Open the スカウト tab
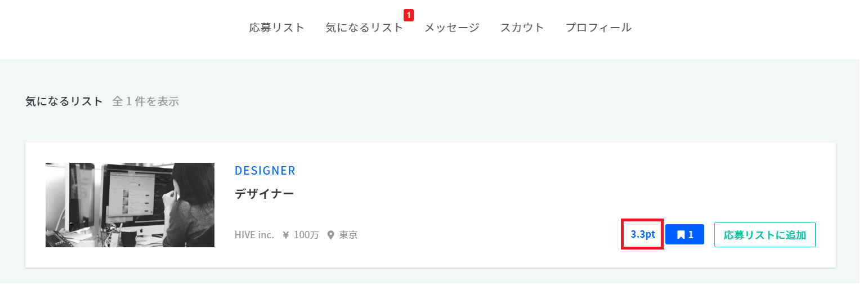 (x=522, y=28)
